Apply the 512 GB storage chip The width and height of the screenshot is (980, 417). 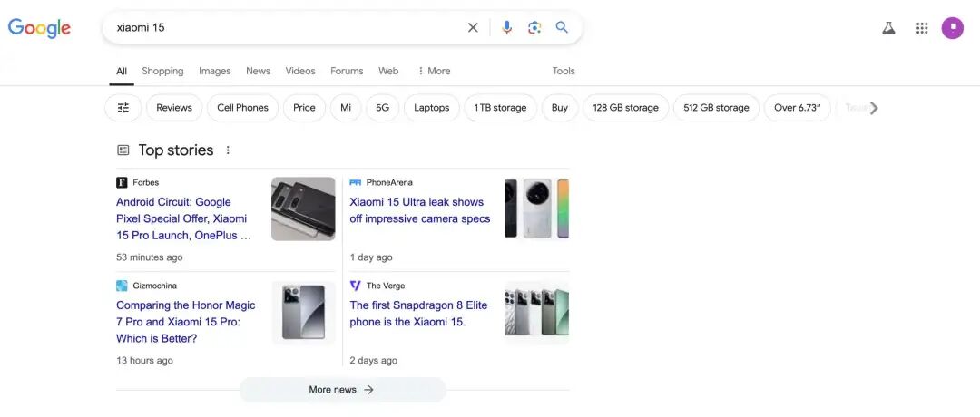pyautogui.click(x=716, y=107)
